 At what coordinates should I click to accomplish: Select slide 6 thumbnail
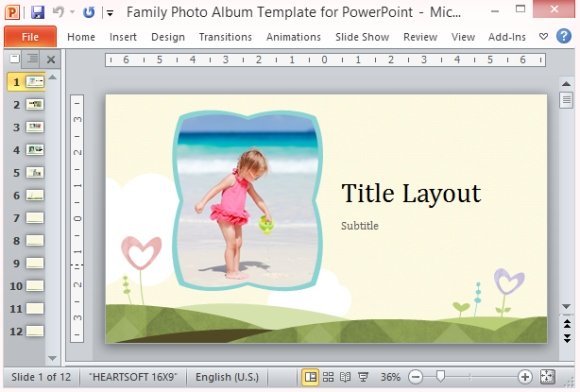[35, 195]
